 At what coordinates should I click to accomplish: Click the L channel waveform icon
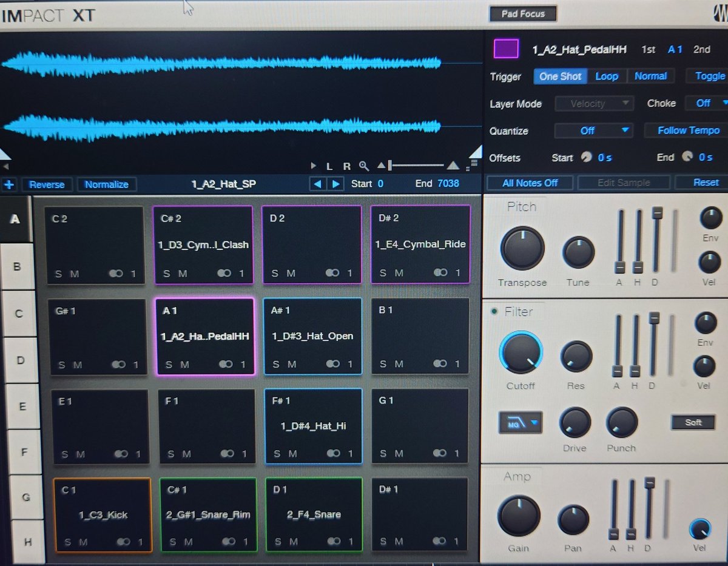click(329, 166)
